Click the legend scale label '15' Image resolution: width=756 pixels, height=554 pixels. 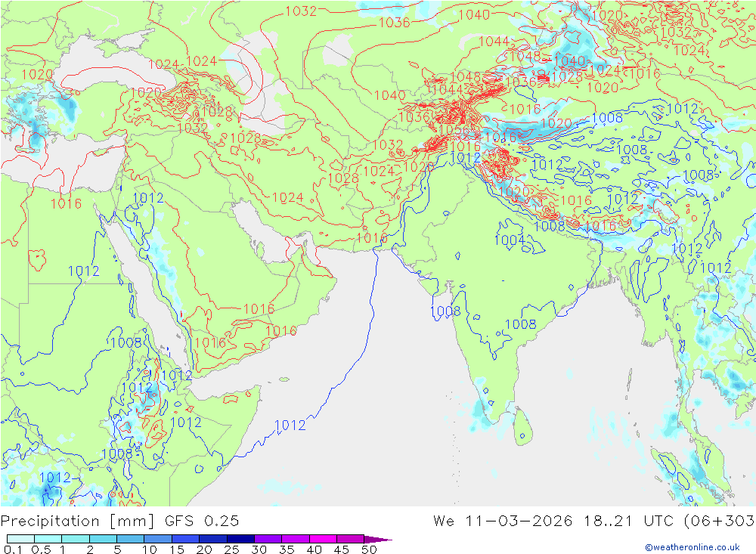[177, 549]
